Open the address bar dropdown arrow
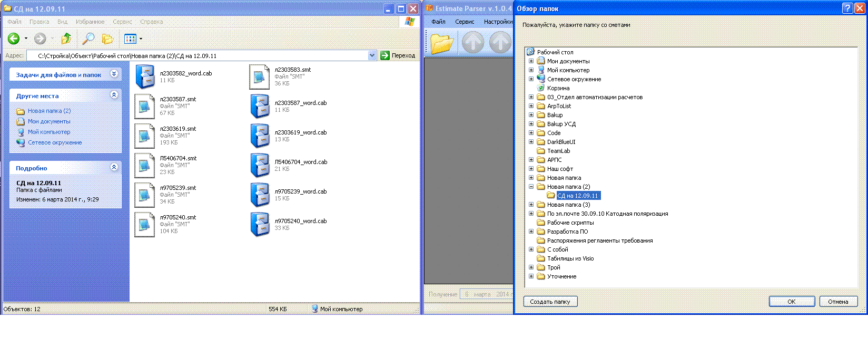 [372, 55]
